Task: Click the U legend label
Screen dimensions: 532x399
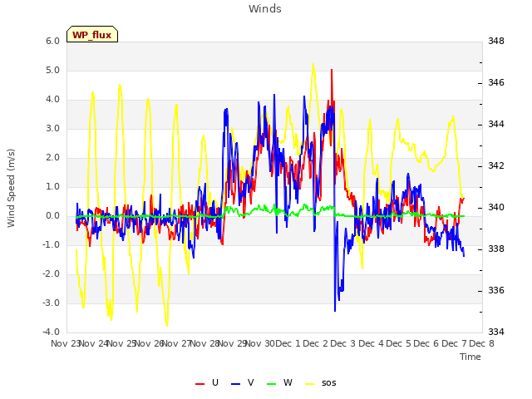Action: pyautogui.click(x=215, y=382)
